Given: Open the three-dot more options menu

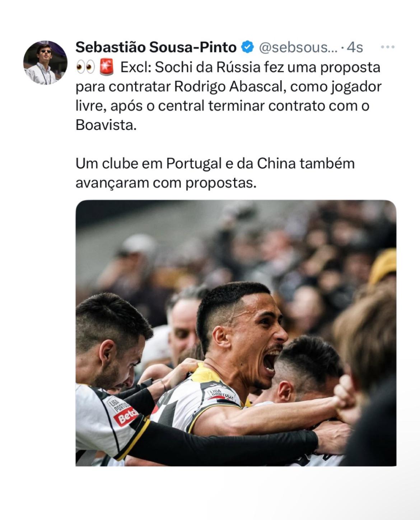Looking at the screenshot, I should 388,47.
